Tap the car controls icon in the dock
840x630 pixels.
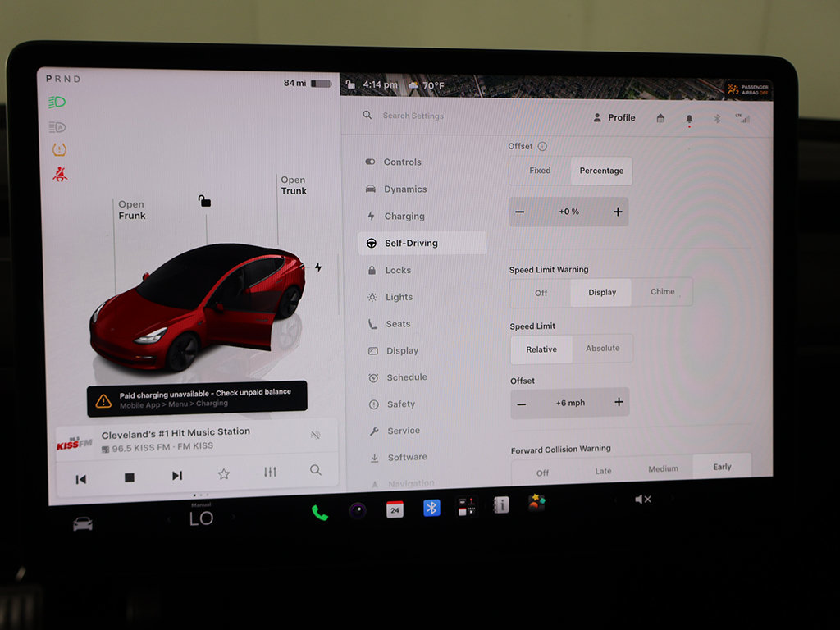click(83, 524)
